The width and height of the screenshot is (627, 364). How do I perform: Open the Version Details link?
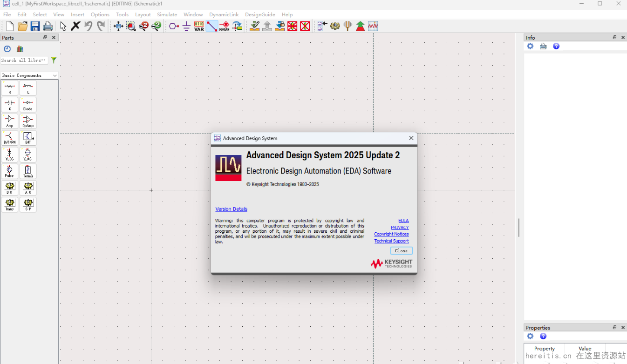coord(231,209)
